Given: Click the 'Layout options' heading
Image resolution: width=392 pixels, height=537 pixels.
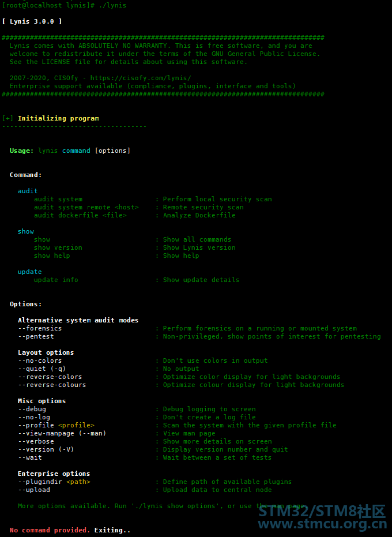Looking at the screenshot, I should [46, 353].
